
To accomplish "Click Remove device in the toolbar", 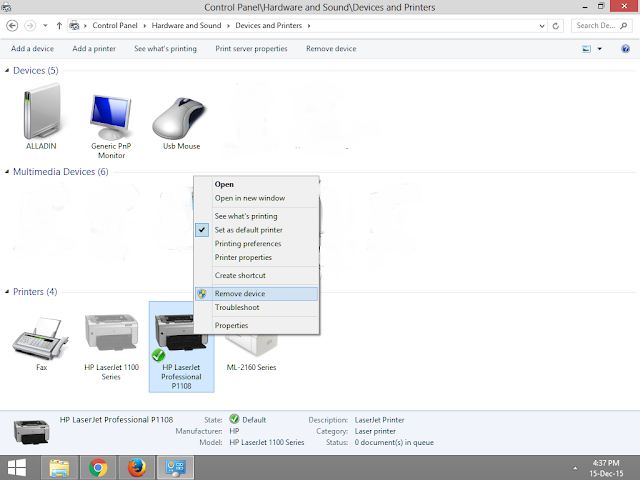I will [331, 49].
